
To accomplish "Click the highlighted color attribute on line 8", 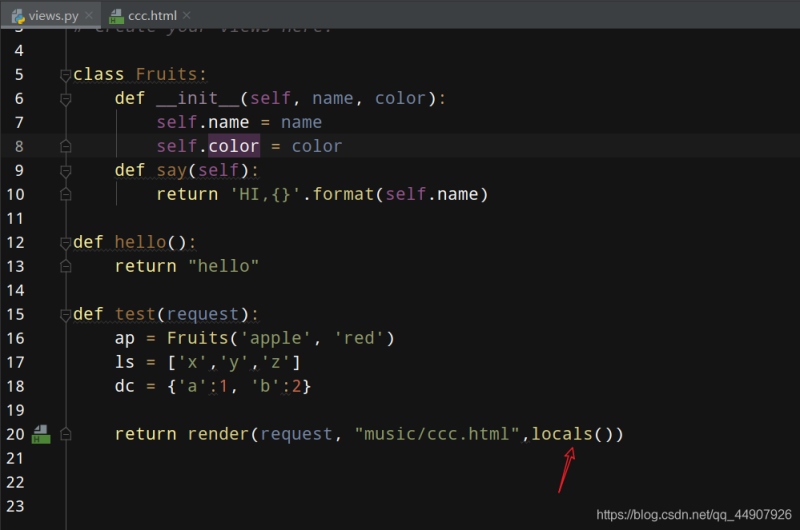I will pos(234,146).
